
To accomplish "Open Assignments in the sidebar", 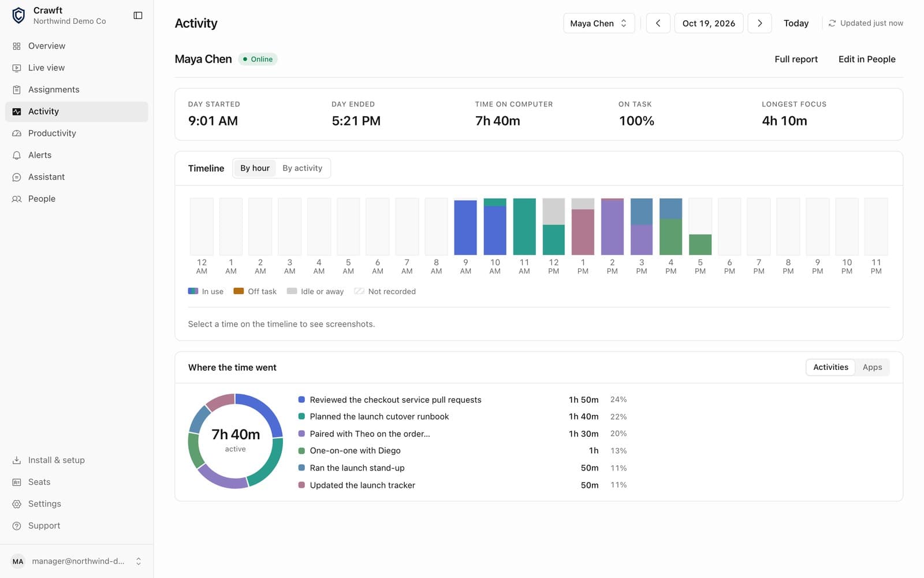I will click(77, 90).
